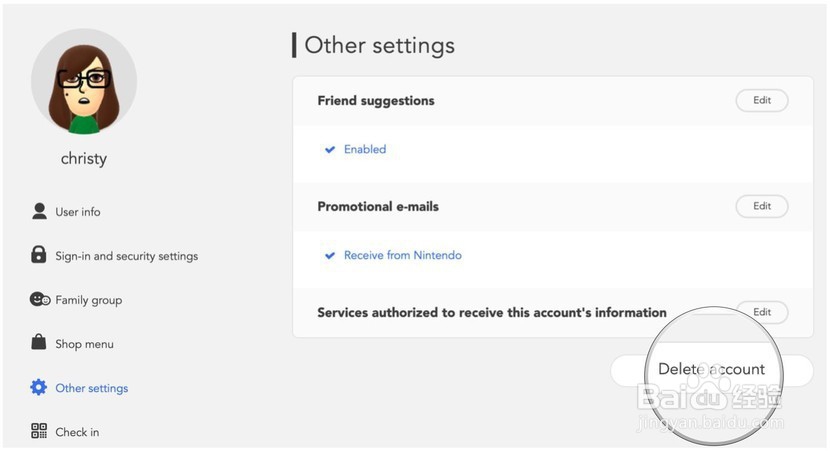
Task: Click the Family group faces icon
Action: [40, 300]
